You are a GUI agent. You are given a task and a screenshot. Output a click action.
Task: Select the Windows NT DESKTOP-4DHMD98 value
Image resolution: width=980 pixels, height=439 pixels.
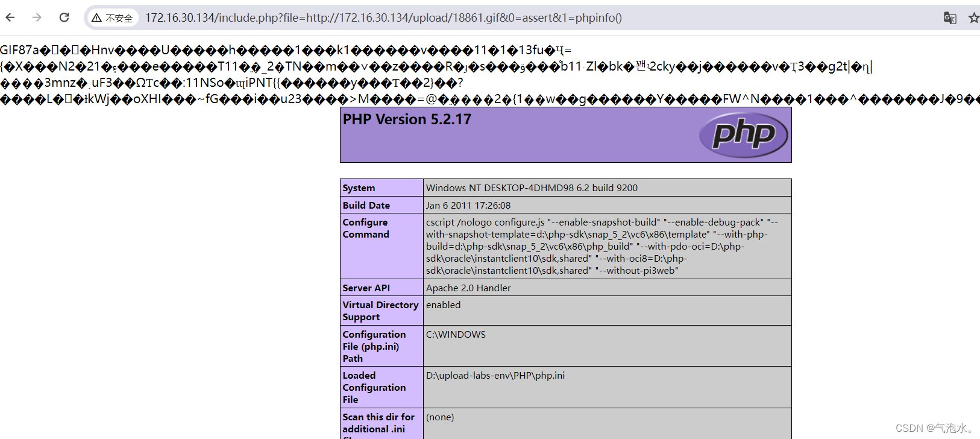click(532, 188)
